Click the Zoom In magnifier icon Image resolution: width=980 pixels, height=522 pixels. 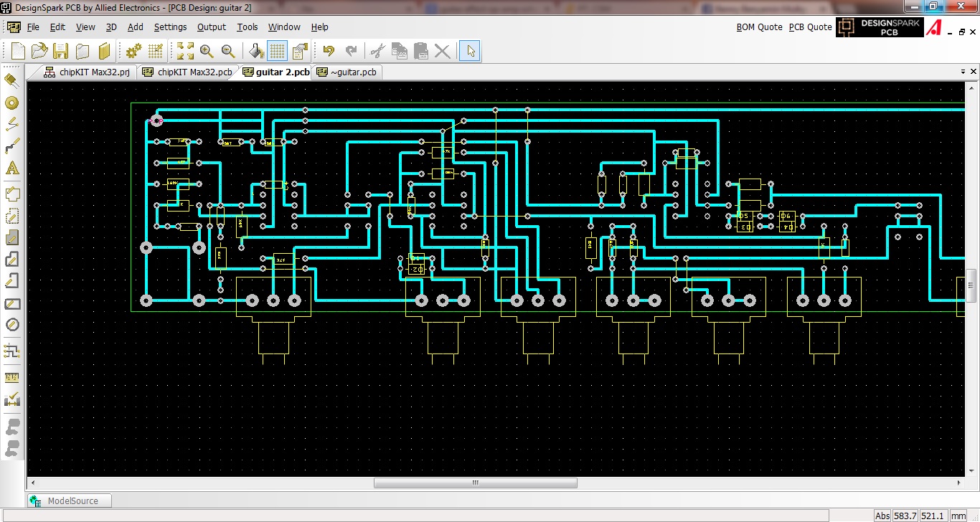[x=207, y=51]
